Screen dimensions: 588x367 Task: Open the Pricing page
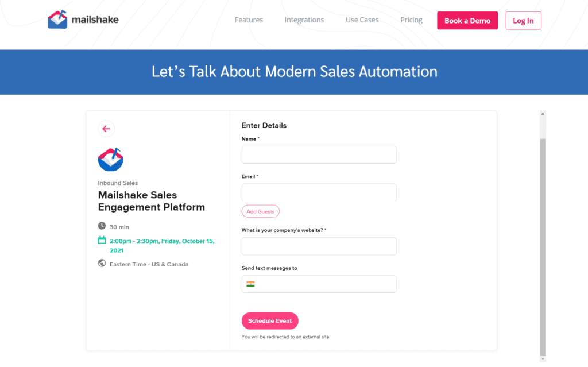tap(411, 20)
